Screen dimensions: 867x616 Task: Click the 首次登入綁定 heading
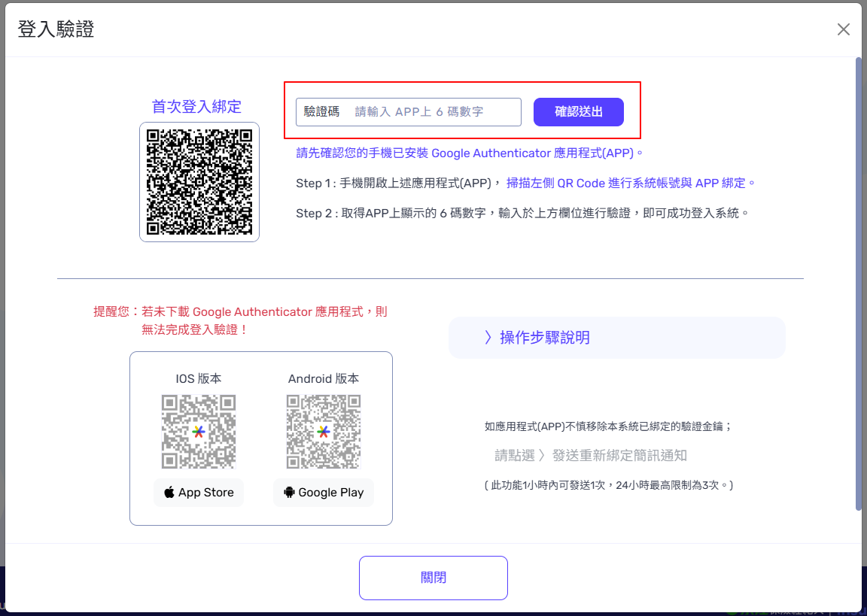click(x=196, y=107)
